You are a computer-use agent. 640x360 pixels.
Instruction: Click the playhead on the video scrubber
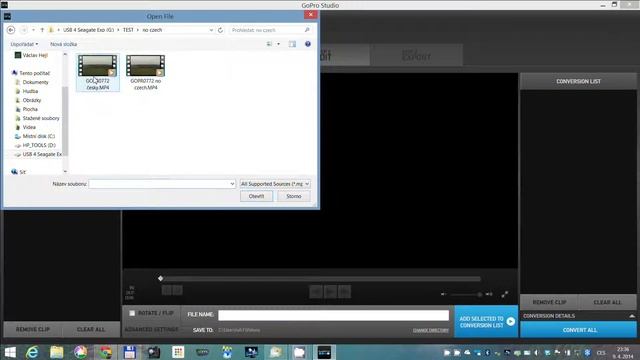(x=160, y=278)
